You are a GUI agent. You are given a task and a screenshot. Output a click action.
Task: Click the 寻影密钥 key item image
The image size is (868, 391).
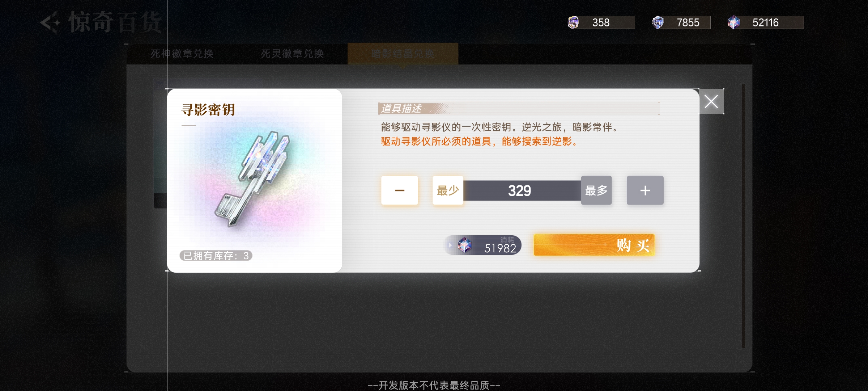click(252, 179)
